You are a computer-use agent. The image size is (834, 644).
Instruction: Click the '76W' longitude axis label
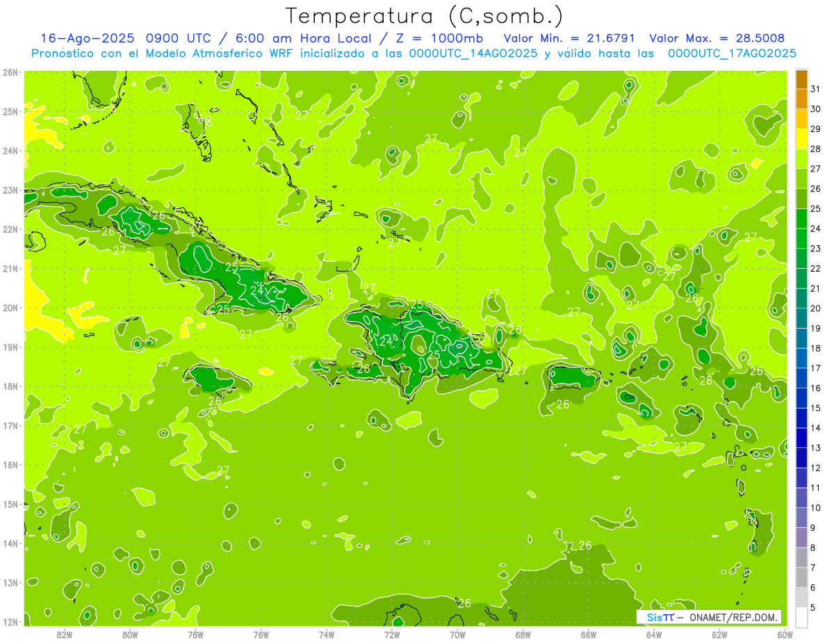pos(261,634)
